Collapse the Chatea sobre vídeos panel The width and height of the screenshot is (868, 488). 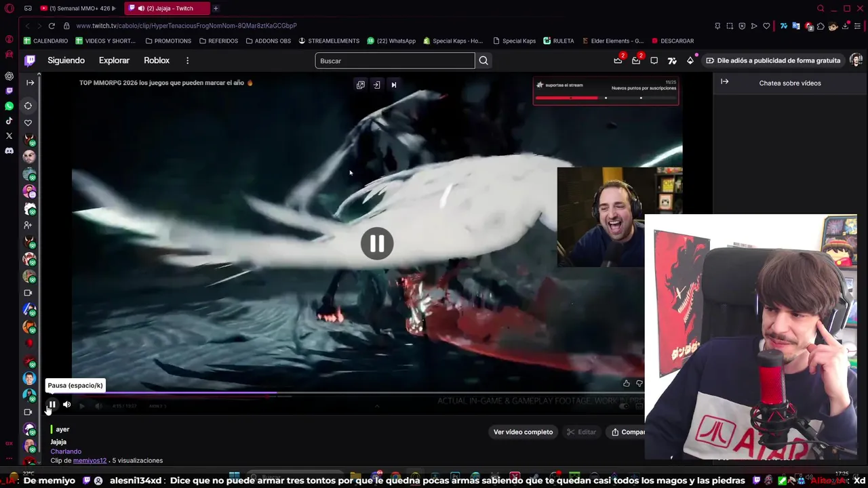coord(724,82)
